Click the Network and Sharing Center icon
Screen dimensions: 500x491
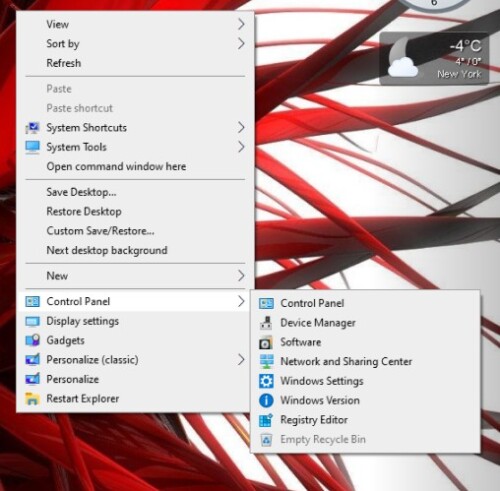point(266,362)
